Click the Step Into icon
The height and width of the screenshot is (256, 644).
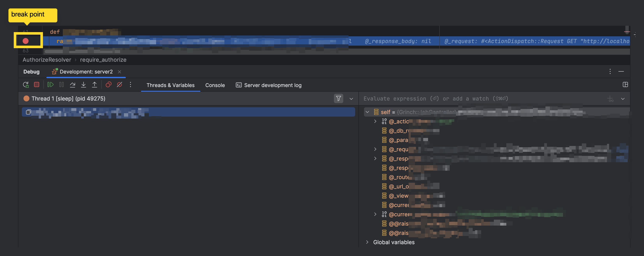coord(84,85)
